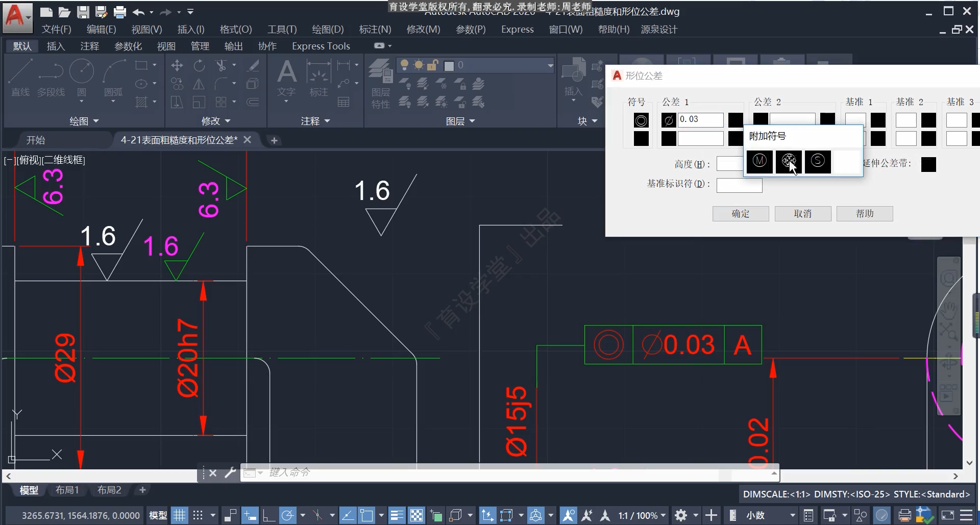Select the Polyline (多段线) tool
Image resolution: width=980 pixels, height=525 pixels.
[51, 77]
